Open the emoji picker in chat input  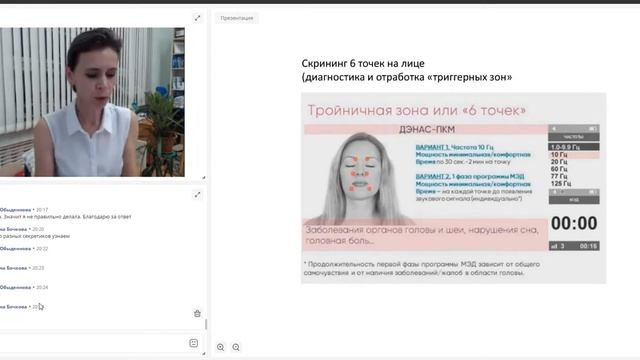tap(193, 343)
